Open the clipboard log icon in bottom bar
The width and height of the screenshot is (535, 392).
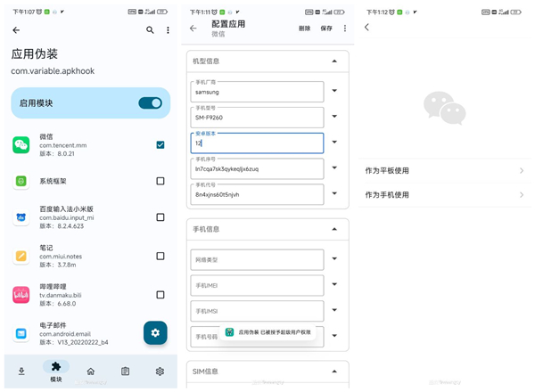(x=125, y=371)
